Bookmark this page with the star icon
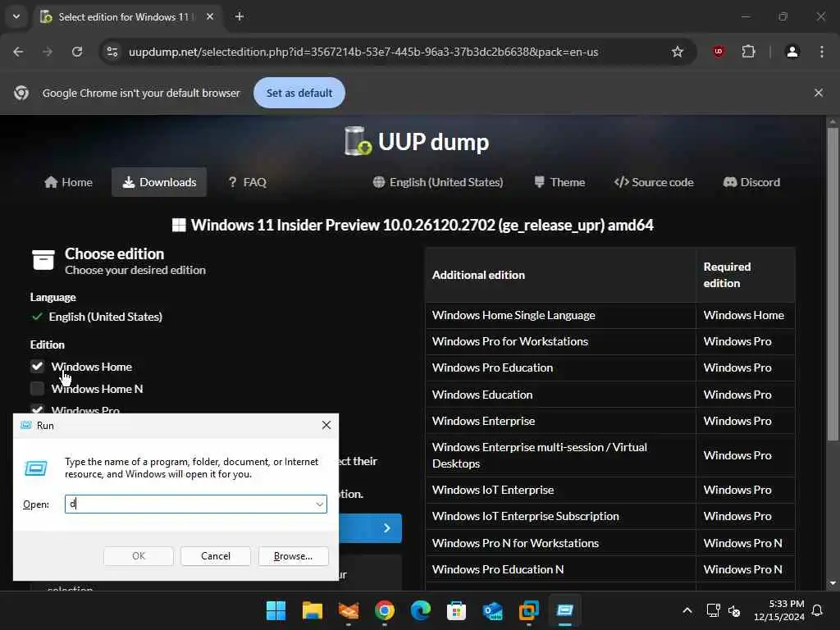840x630 pixels. click(677, 52)
